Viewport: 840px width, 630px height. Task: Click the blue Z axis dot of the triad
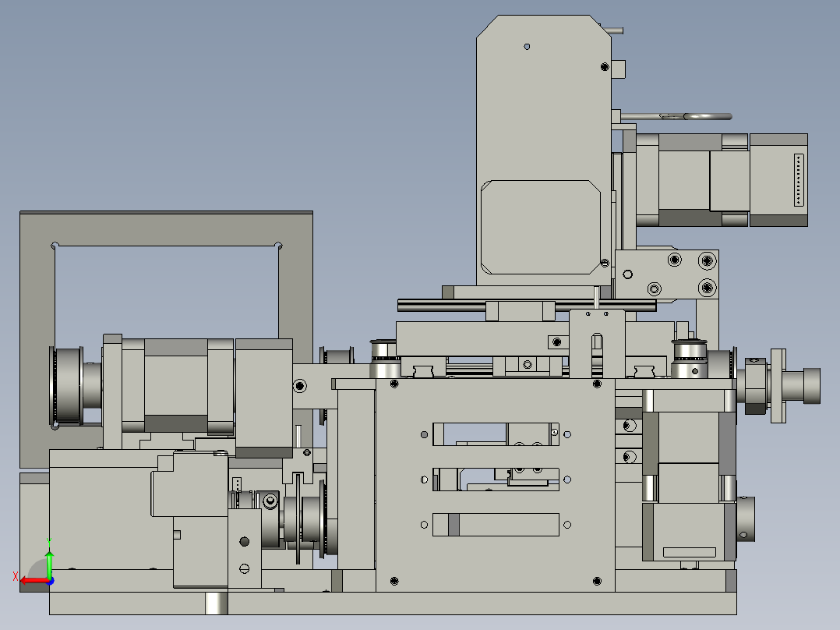click(x=51, y=581)
